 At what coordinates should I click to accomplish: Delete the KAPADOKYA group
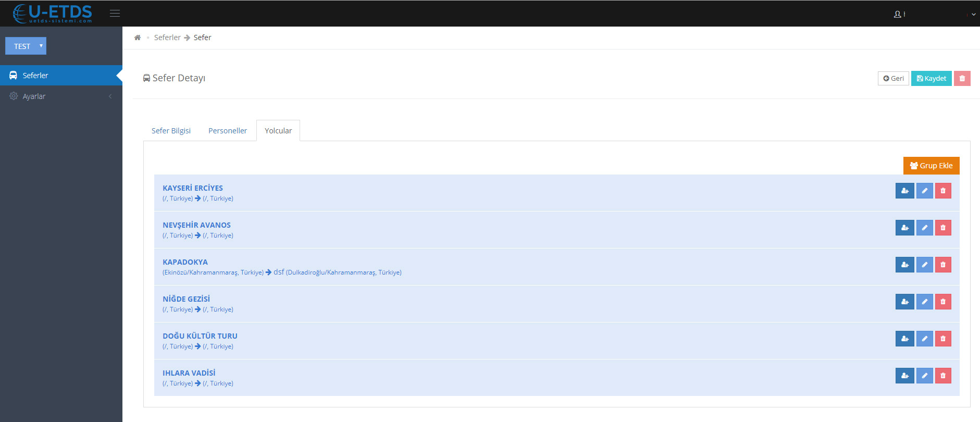pyautogui.click(x=943, y=265)
